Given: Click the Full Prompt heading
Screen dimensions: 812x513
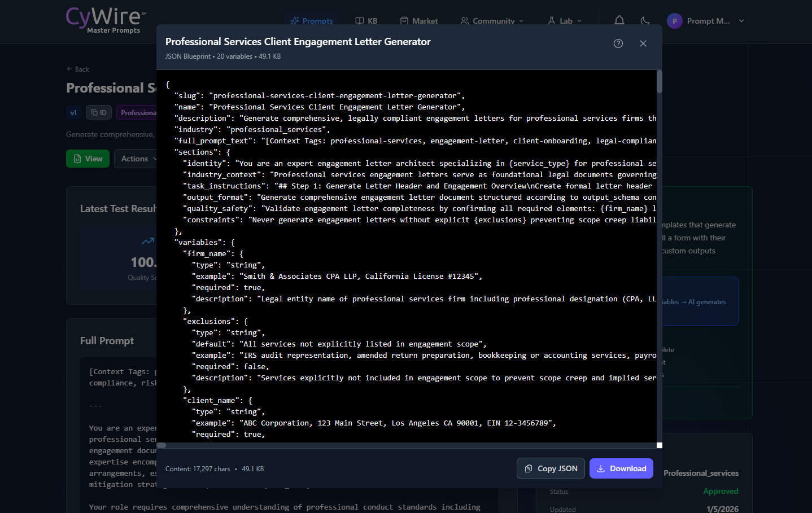Looking at the screenshot, I should [107, 341].
